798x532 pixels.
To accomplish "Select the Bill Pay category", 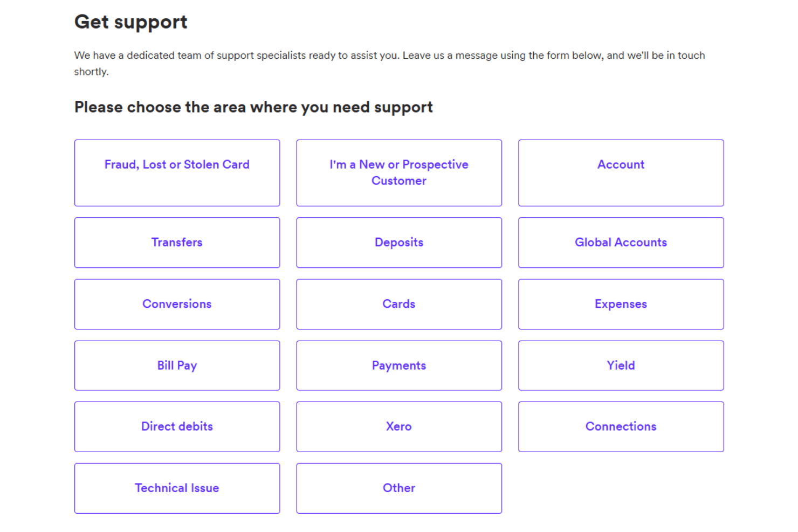I will click(177, 365).
